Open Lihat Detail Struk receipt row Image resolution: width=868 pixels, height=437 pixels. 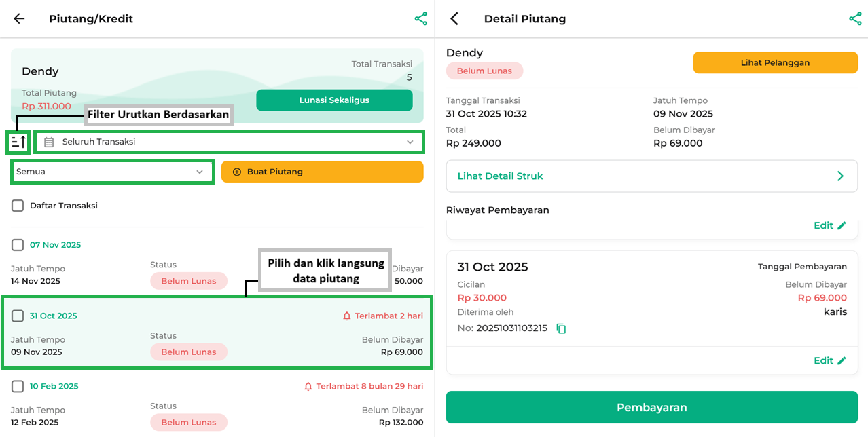(x=651, y=176)
